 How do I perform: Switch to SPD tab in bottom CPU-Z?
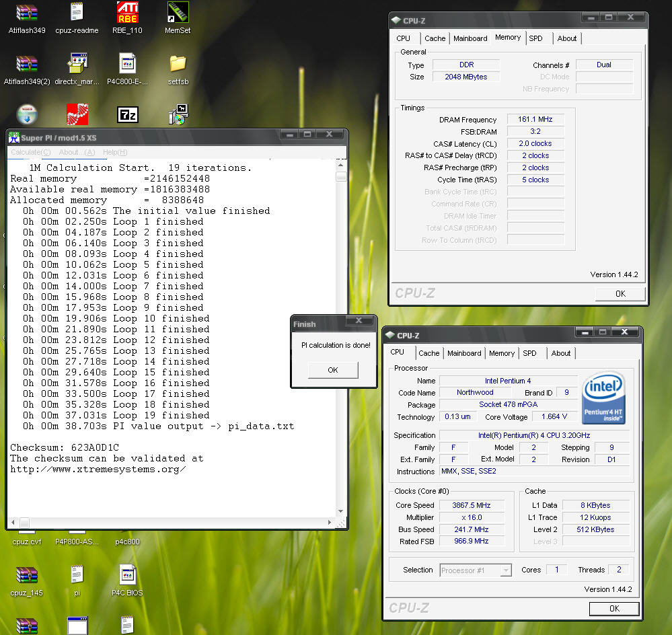coord(529,353)
